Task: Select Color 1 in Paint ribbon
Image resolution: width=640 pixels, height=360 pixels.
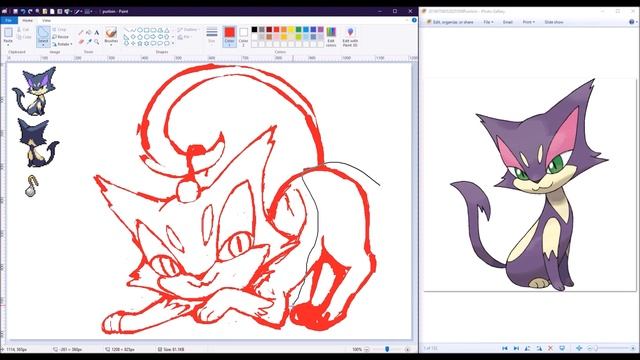Action: [x=229, y=36]
